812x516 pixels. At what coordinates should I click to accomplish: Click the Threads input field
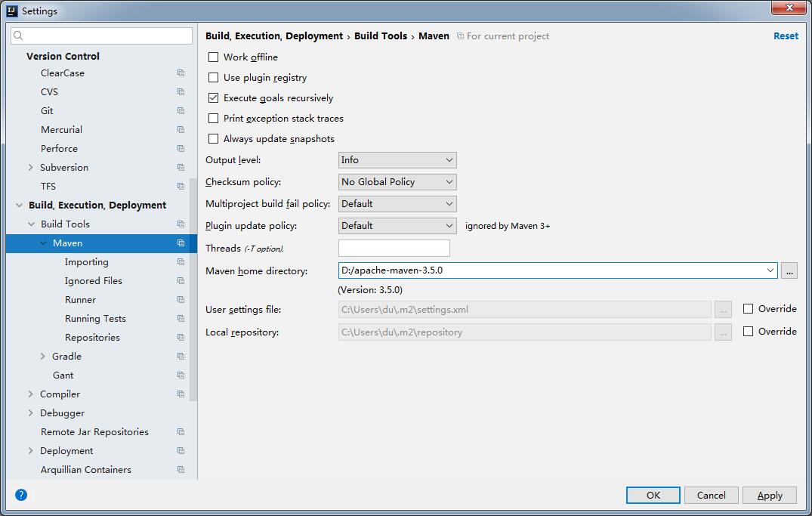(394, 248)
